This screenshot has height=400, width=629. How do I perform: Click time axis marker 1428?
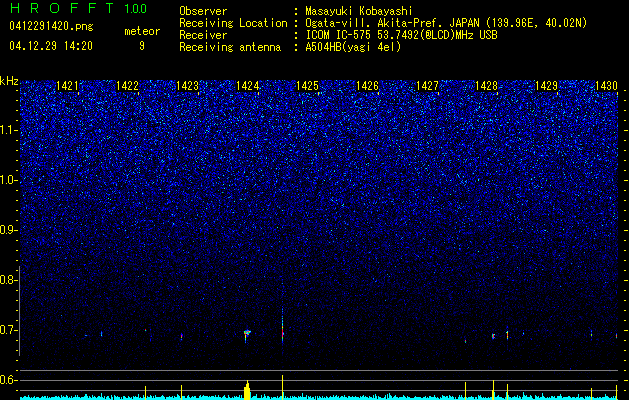(x=487, y=86)
